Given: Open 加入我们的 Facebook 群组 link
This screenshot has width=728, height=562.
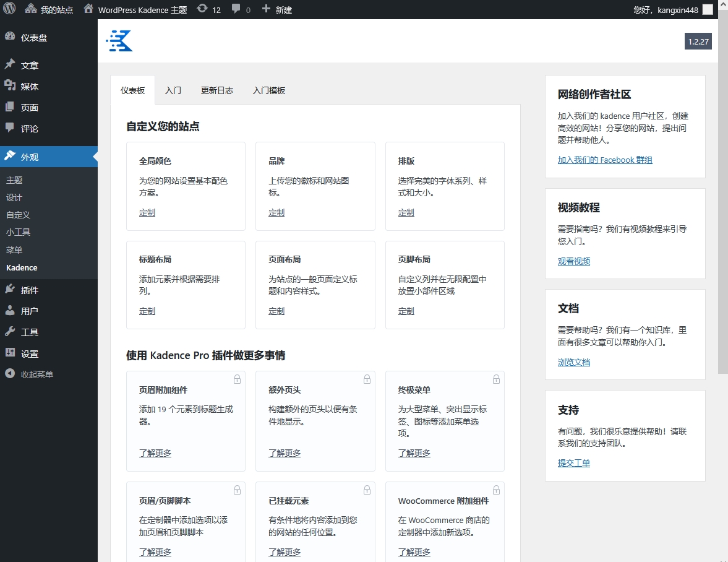Looking at the screenshot, I should tap(605, 160).
